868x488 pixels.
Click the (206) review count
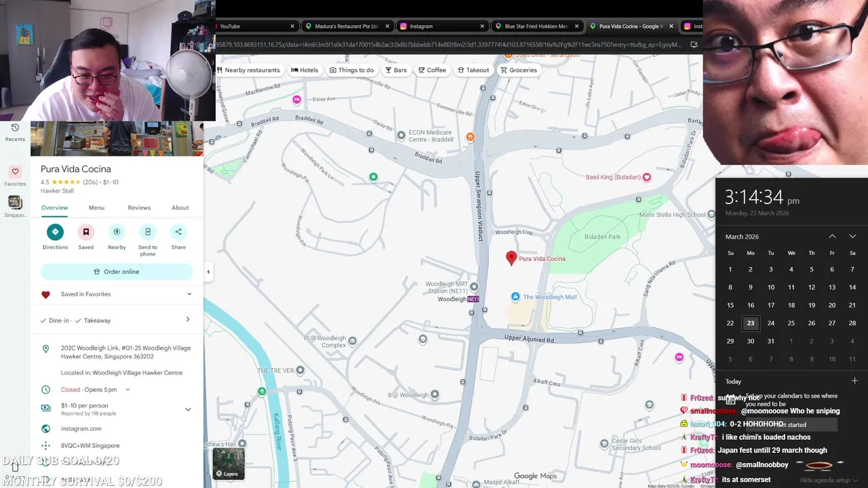pos(90,182)
